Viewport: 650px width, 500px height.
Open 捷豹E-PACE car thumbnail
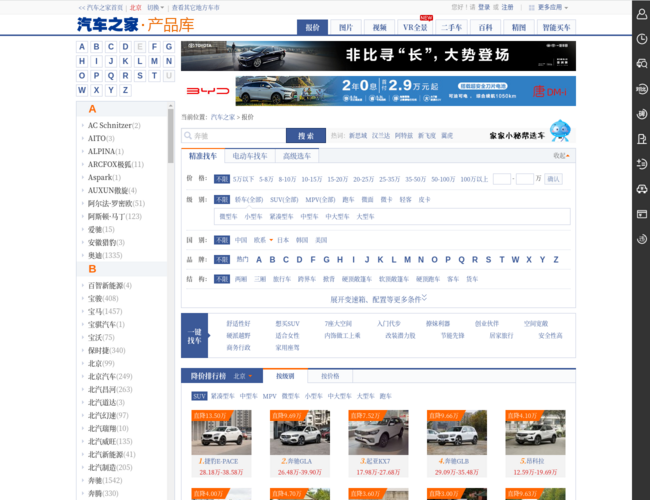click(221, 432)
